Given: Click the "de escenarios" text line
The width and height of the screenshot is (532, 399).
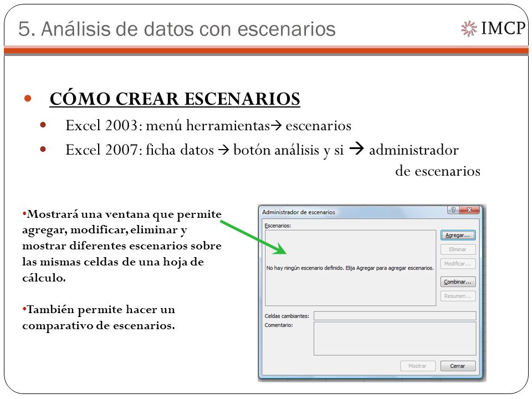Looking at the screenshot, I should (438, 171).
